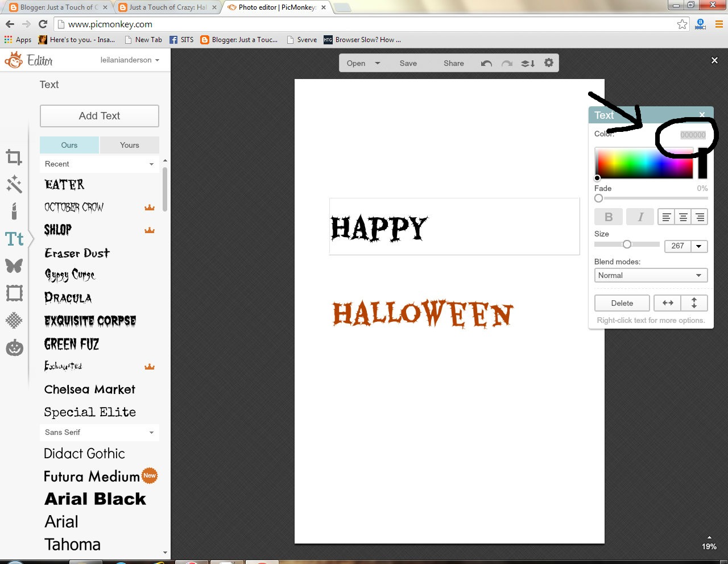Viewport: 728px width, 564px height.
Task: Choose the Exquisite Corpse font
Action: tap(90, 321)
